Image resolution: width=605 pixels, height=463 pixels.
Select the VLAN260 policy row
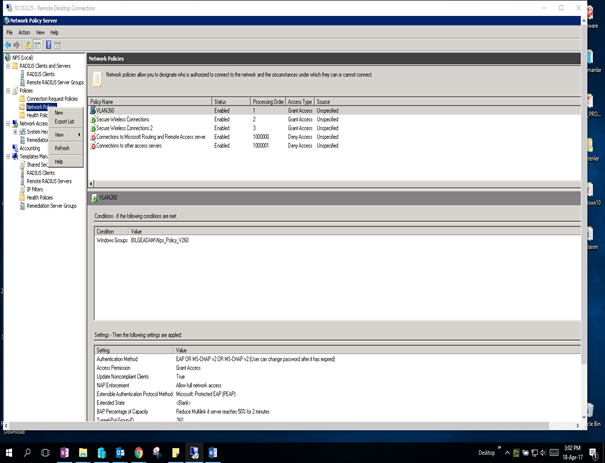click(x=334, y=111)
